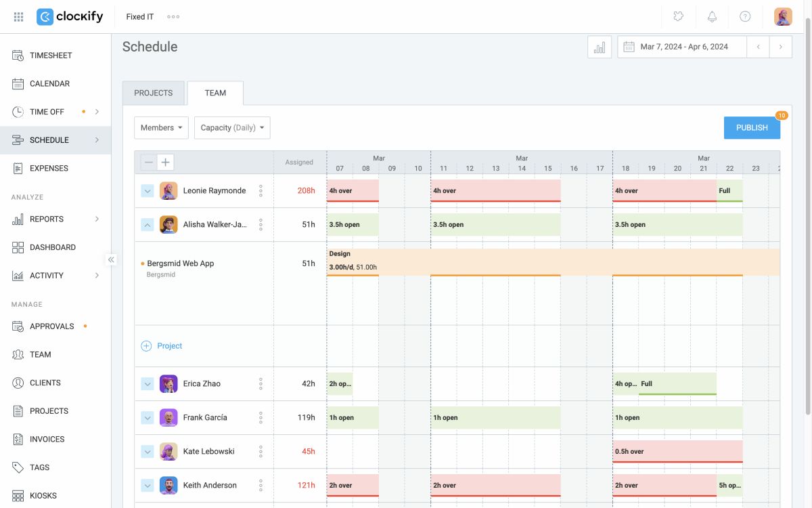Switch to the Projects tab

[x=153, y=93]
